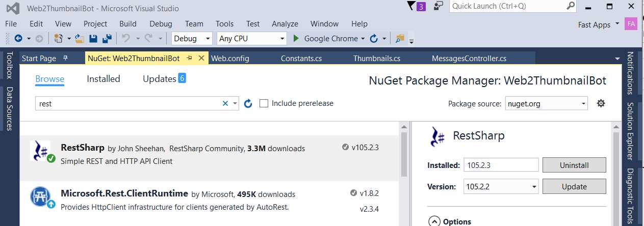
Task: Toggle pin on NuGet Web2ThumbnailBot tab
Action: pos(189,58)
